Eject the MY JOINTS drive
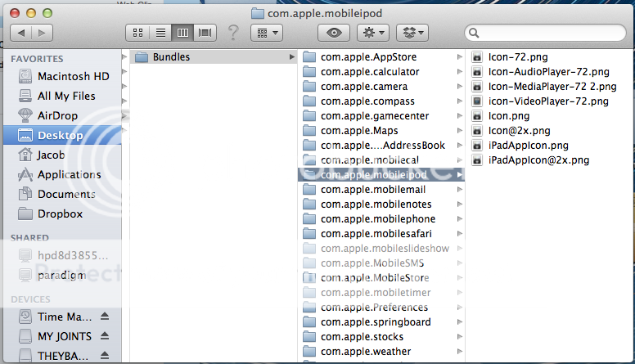The height and width of the screenshot is (364, 635). tap(105, 336)
